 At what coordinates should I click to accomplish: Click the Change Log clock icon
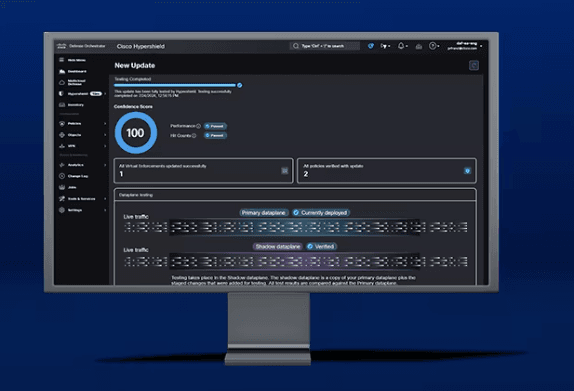[62, 176]
